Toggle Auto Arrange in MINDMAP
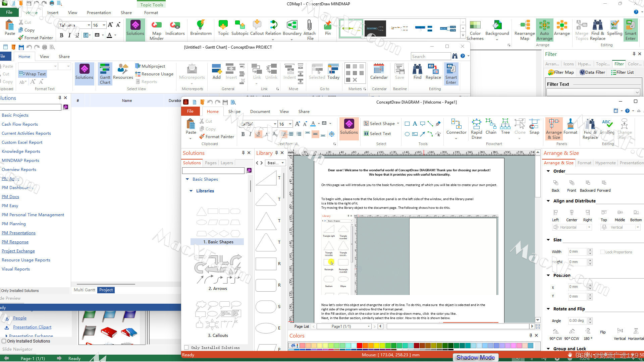Image resolution: width=644 pixels, height=362 pixels. (544, 30)
